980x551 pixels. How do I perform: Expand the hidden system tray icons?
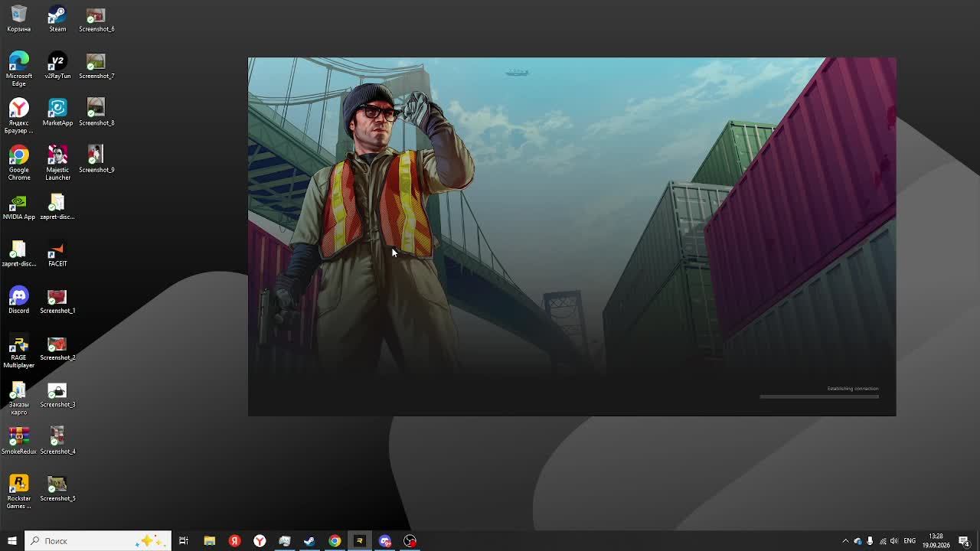[x=845, y=541]
